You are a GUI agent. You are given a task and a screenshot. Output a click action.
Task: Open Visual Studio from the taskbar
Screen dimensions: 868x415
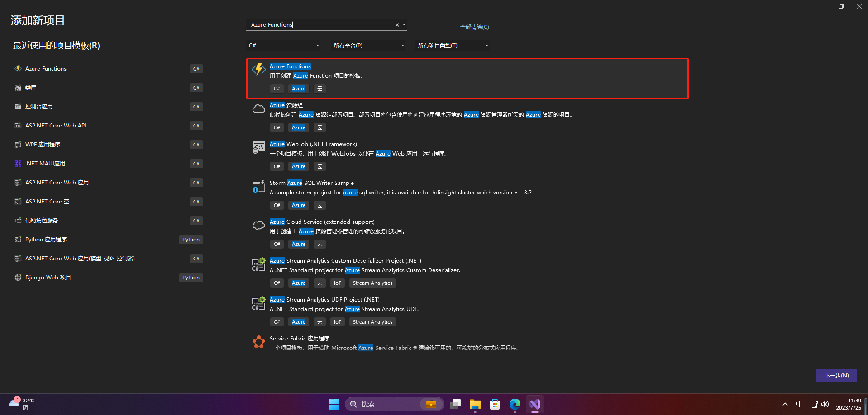click(x=535, y=404)
